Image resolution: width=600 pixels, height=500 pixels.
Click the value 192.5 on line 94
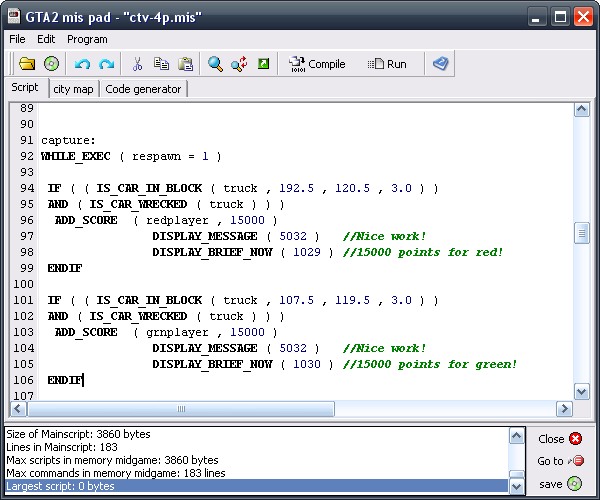[x=296, y=188]
